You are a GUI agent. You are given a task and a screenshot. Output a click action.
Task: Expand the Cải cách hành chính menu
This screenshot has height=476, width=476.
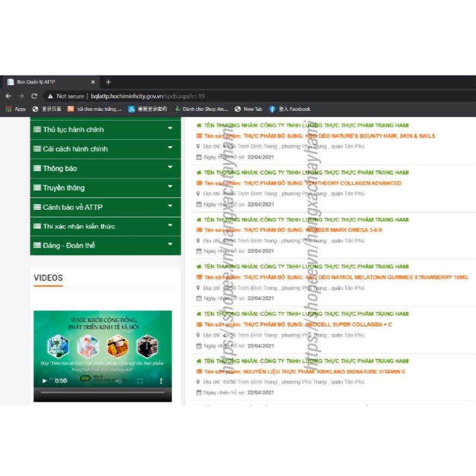pos(170,148)
